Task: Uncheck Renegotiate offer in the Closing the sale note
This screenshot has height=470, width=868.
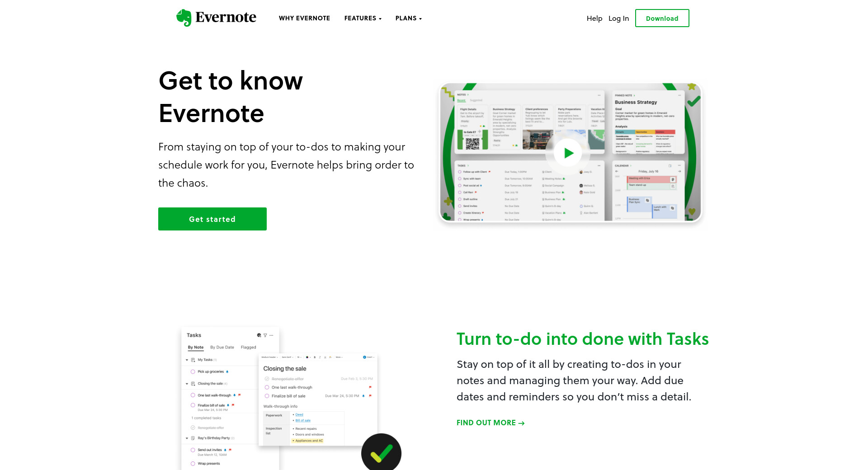Action: (x=267, y=379)
